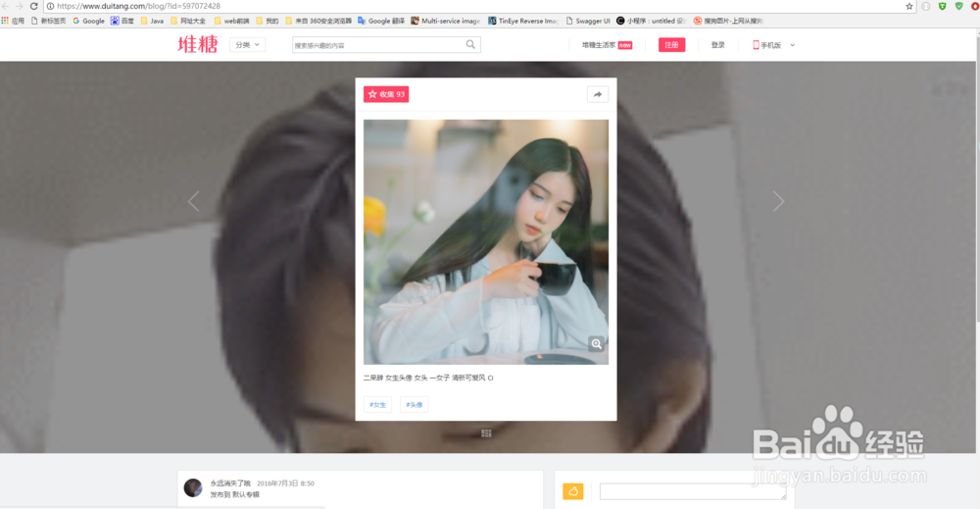This screenshot has height=509, width=980.
Task: Go back using the browser back arrow
Action: point(5,6)
